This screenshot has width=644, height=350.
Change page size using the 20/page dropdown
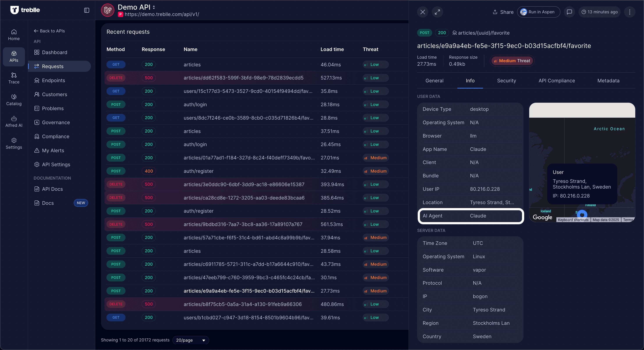[x=191, y=340]
